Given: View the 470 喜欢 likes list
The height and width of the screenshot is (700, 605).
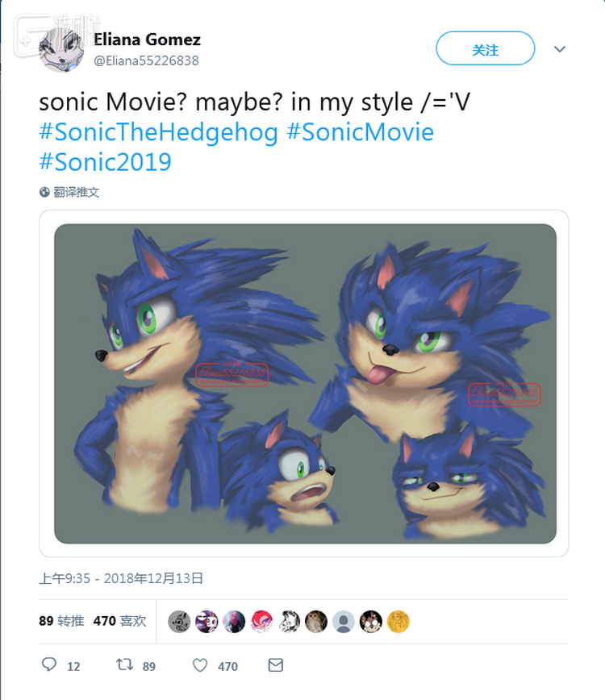Looking at the screenshot, I should point(120,621).
